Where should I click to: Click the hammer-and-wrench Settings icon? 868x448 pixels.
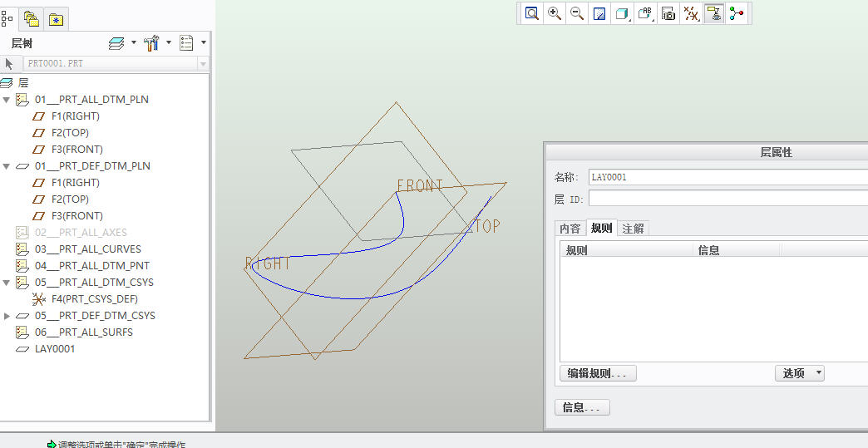(x=151, y=43)
